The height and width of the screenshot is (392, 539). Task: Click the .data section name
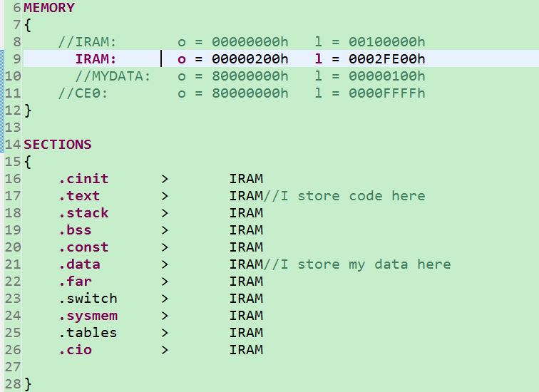click(x=79, y=264)
